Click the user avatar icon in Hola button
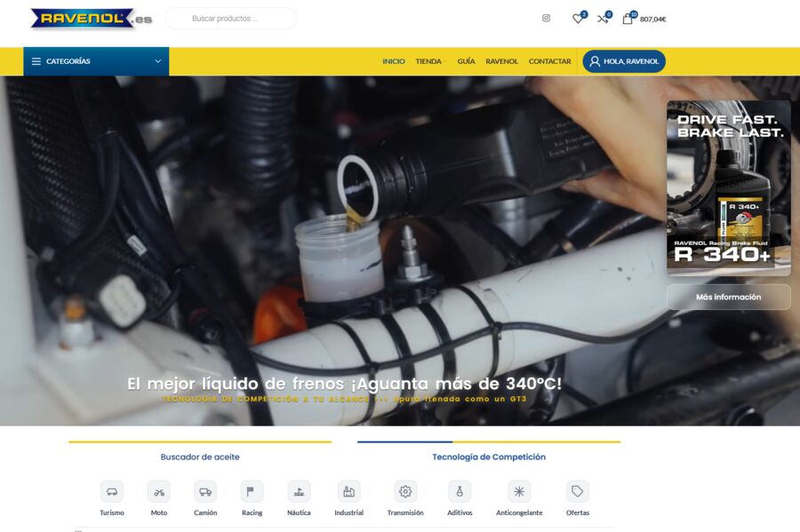Screen dimensions: 800x532 (595, 61)
